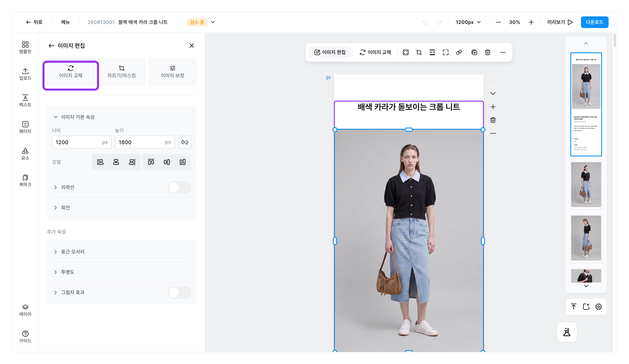Open more options in floating toolbar
The height and width of the screenshot is (364, 629).
coord(503,52)
